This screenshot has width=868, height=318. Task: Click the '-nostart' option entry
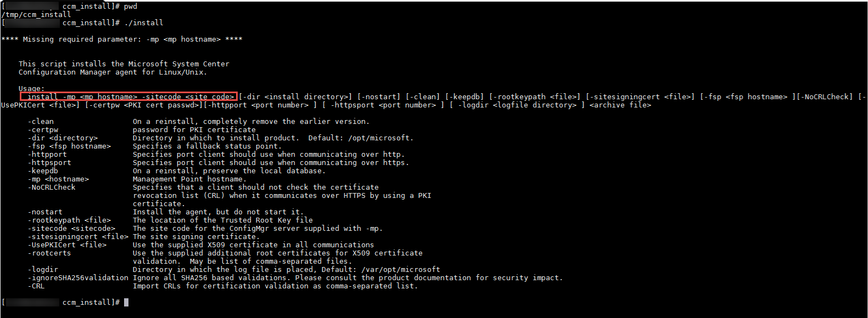click(45, 212)
